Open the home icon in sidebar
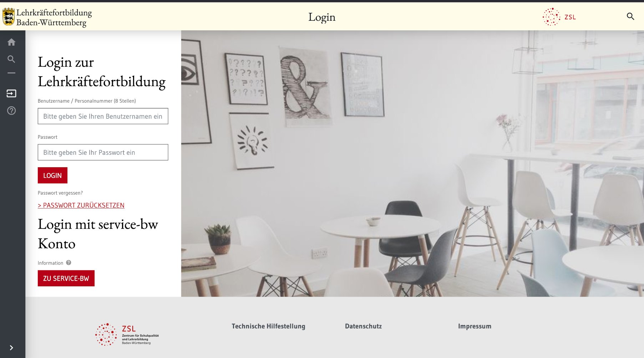 pos(11,42)
